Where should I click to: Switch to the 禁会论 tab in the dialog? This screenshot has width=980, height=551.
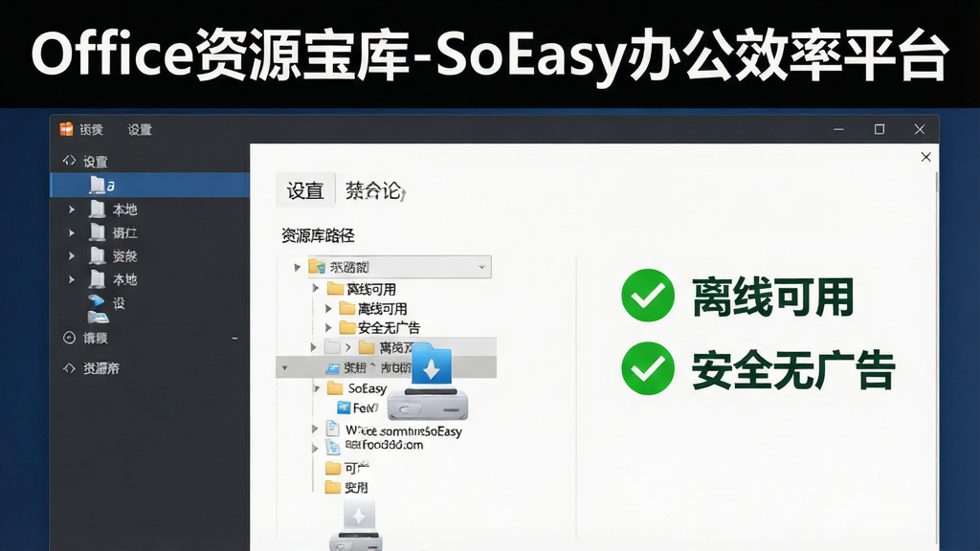point(375,190)
